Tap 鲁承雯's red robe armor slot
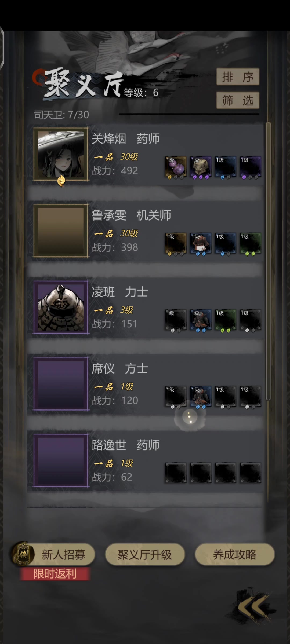 pos(201,243)
